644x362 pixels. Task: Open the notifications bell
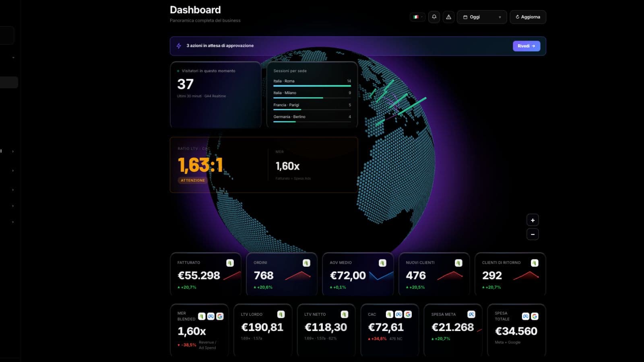[434, 17]
